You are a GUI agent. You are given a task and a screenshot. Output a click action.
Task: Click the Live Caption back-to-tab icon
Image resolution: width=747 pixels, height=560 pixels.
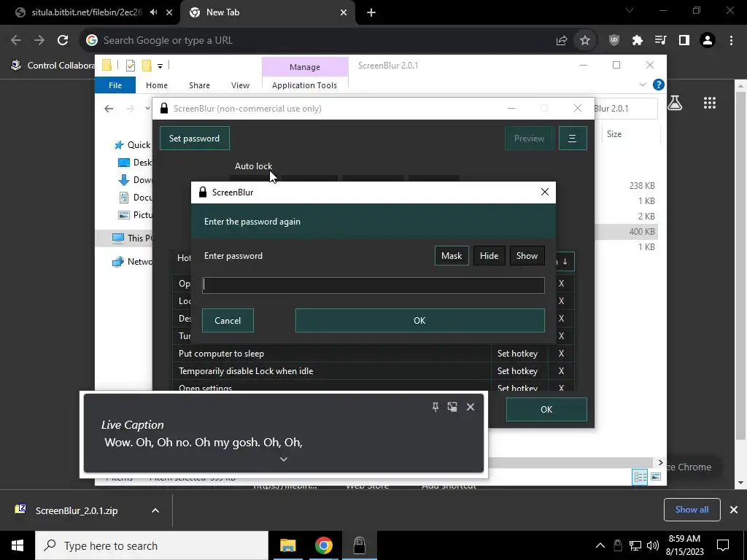click(x=452, y=407)
